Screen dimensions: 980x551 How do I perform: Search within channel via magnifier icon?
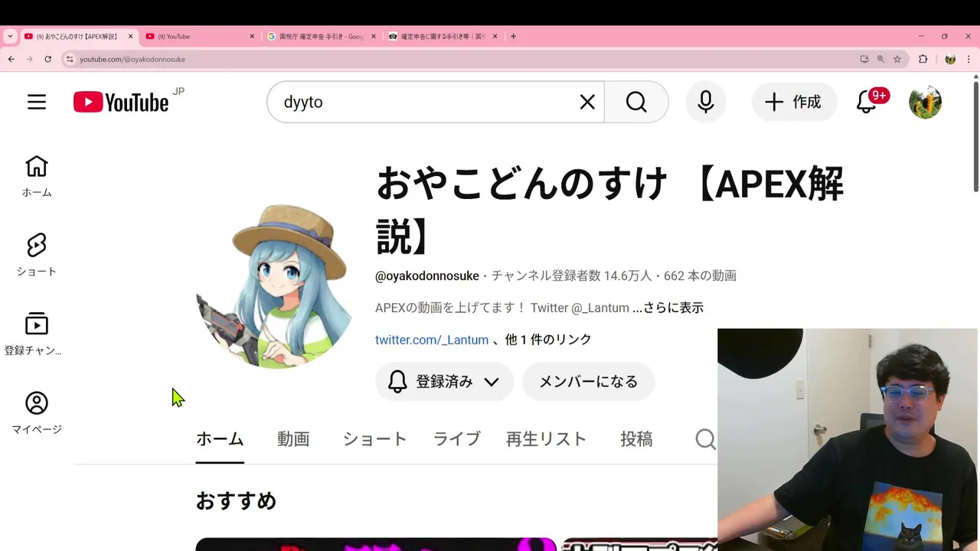705,439
